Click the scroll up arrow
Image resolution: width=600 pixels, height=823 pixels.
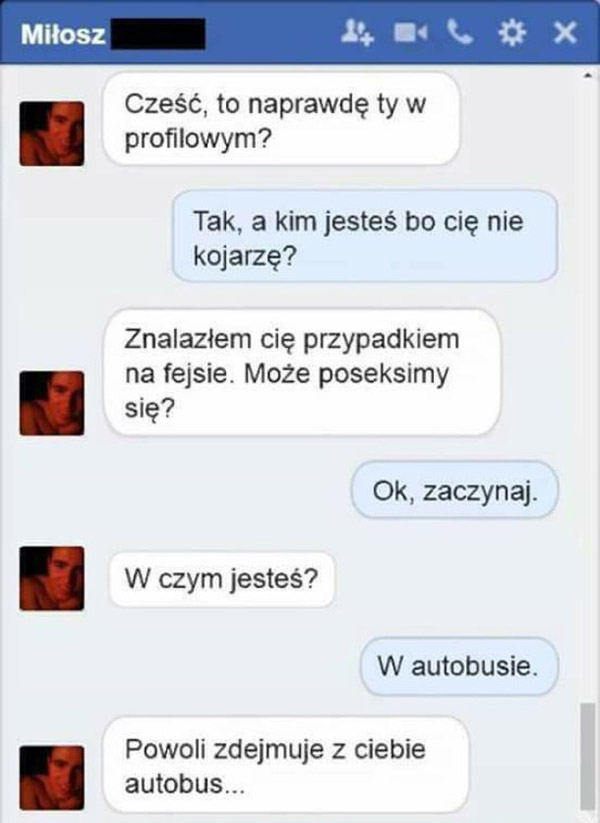click(x=587, y=77)
